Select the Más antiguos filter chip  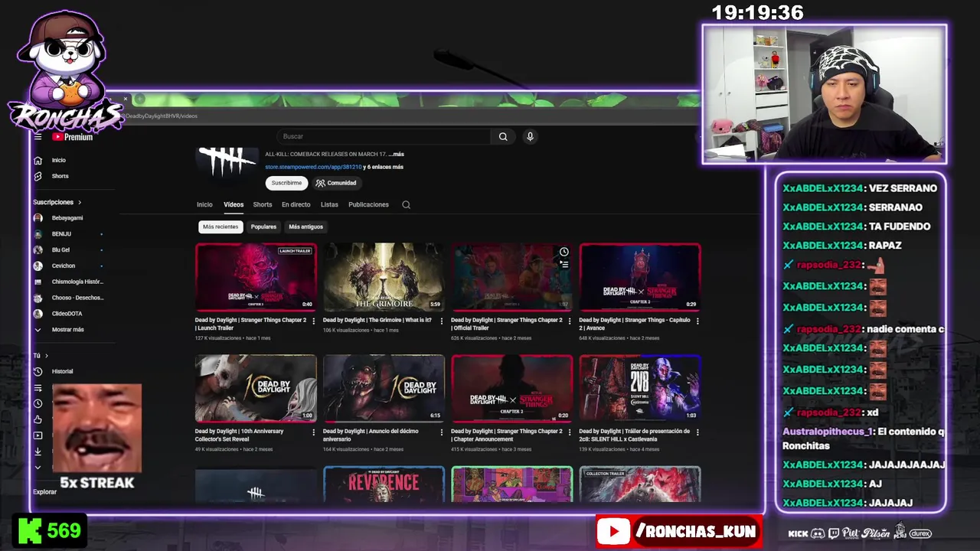pos(305,227)
